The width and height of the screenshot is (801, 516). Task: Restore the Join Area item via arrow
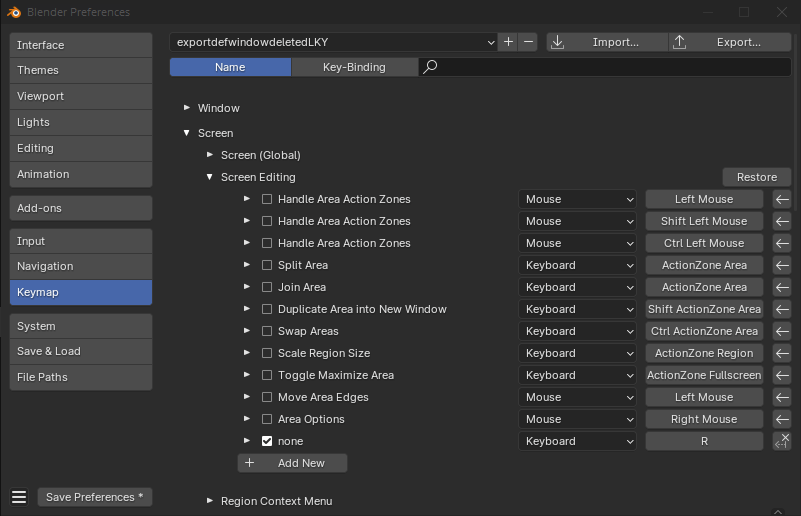[x=782, y=287]
